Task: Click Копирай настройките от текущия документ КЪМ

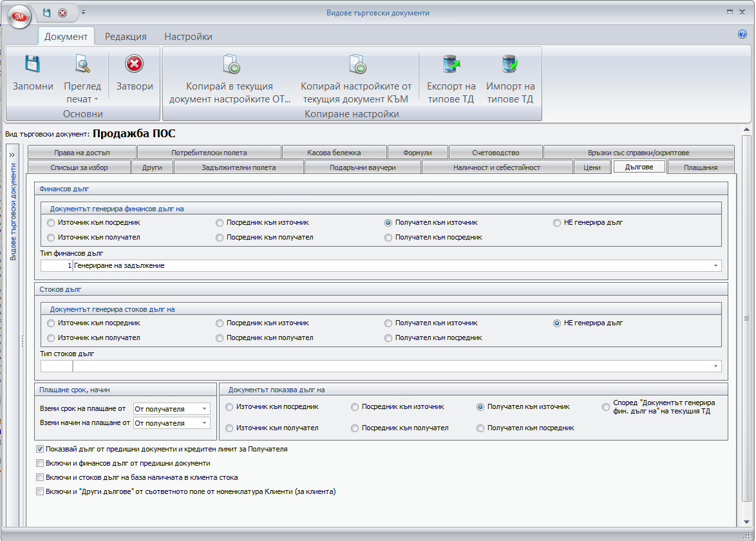Action: 356,78
